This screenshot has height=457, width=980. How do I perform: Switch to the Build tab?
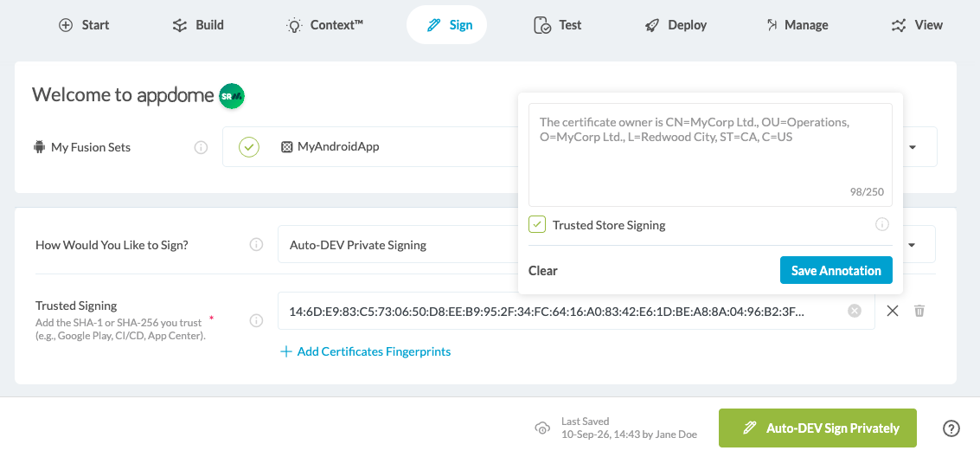197,25
